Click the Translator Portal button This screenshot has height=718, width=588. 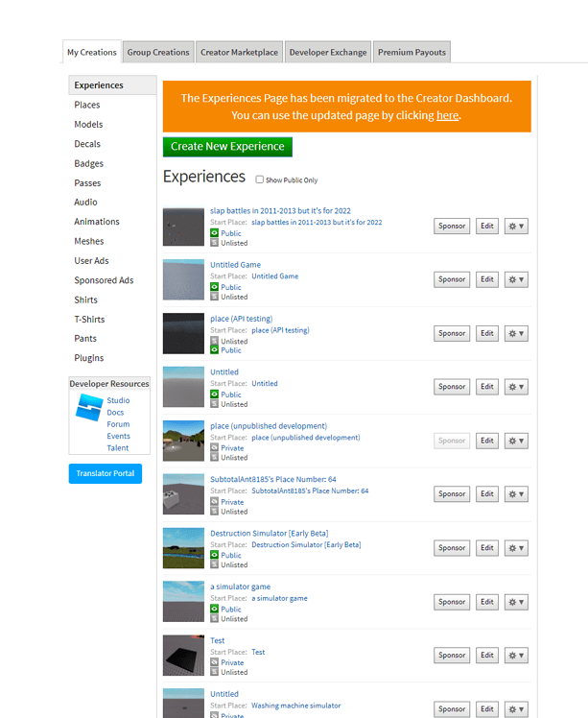tap(106, 473)
